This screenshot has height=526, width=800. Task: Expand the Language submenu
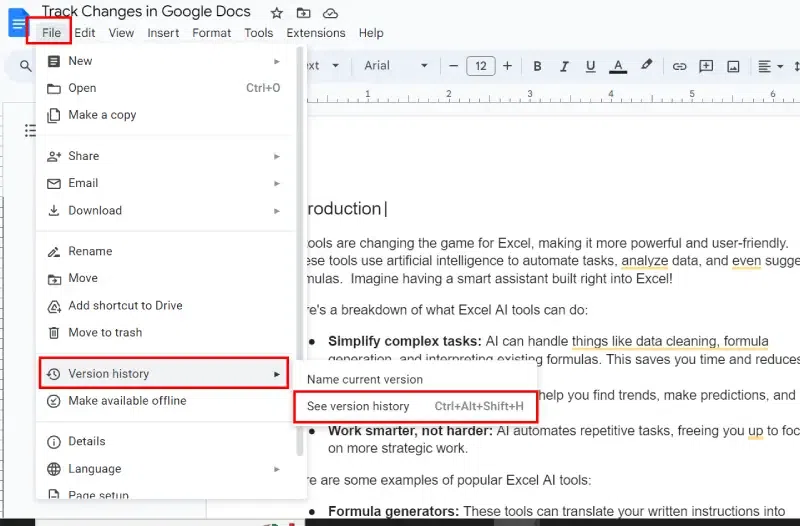[165, 469]
